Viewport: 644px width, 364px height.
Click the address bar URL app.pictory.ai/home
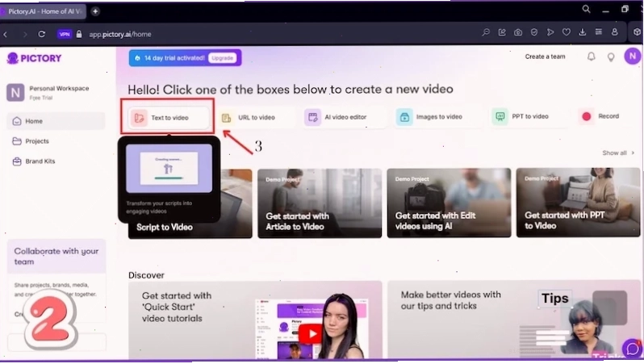tap(120, 35)
